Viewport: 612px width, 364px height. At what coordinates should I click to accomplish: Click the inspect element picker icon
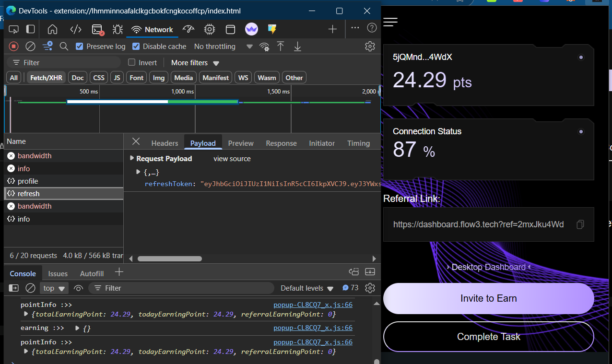pos(13,29)
